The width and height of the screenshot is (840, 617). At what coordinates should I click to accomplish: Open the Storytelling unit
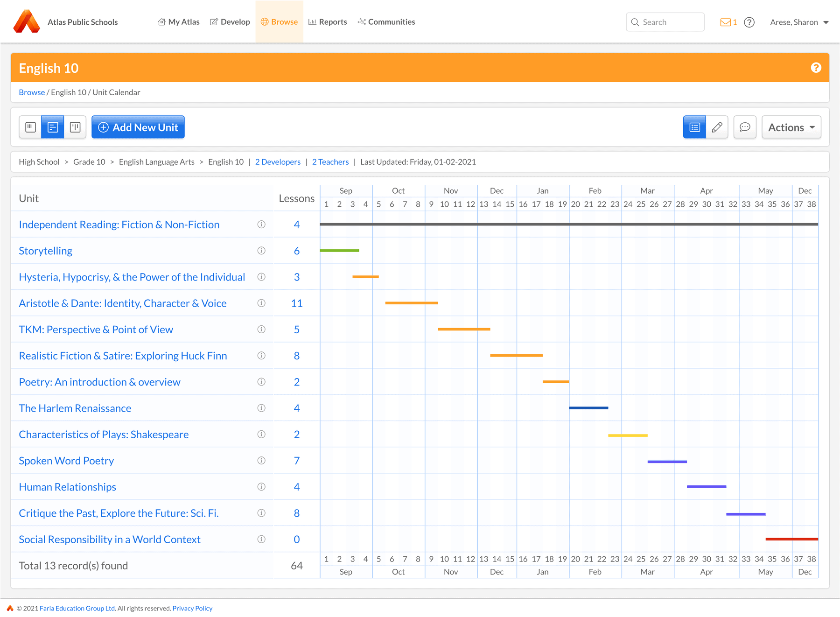coord(45,251)
